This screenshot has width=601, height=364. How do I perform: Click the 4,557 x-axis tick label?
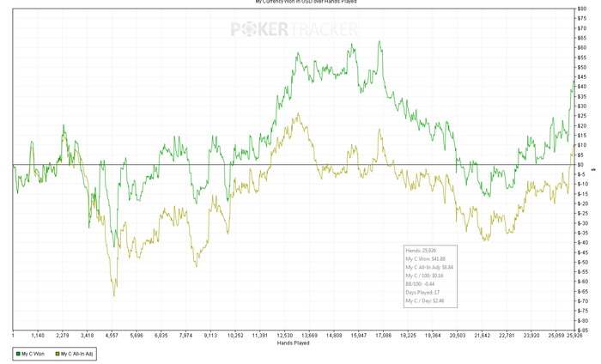click(x=112, y=336)
